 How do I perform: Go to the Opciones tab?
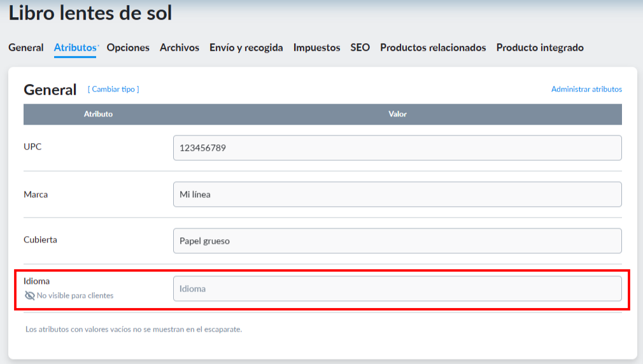pyautogui.click(x=128, y=48)
